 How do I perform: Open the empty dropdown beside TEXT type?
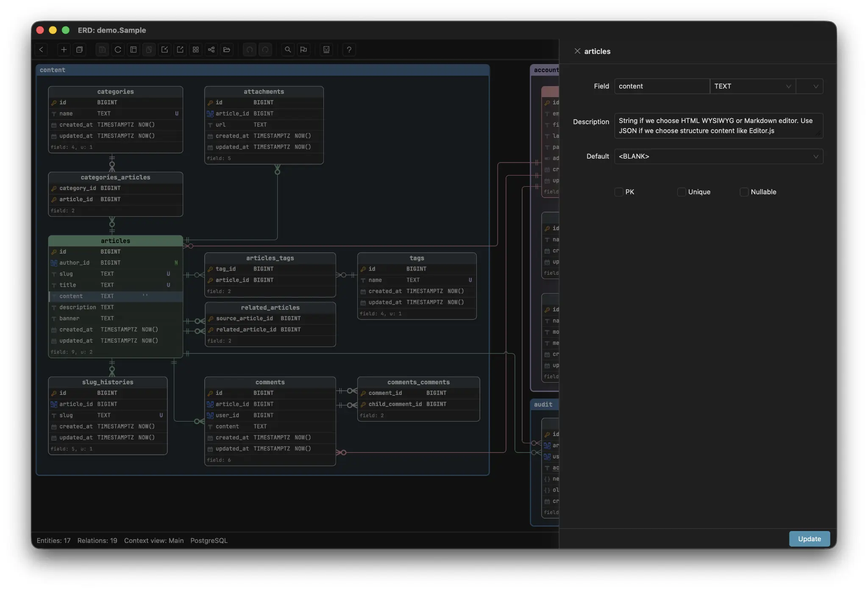(x=810, y=86)
